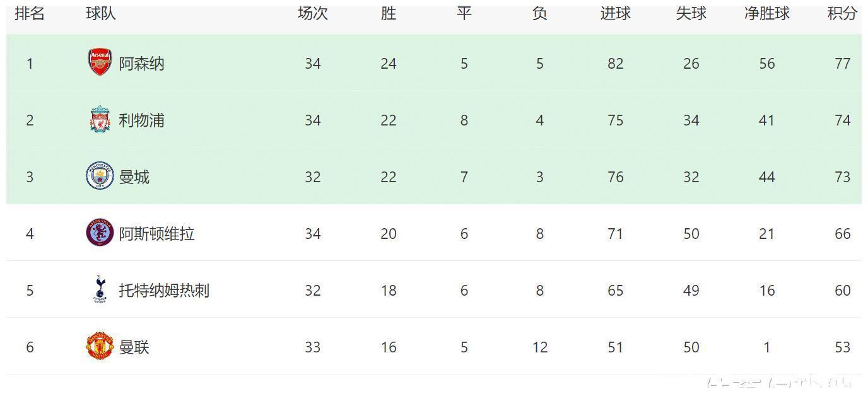
Task: Click Arsenal's points value 77
Action: pos(842,64)
